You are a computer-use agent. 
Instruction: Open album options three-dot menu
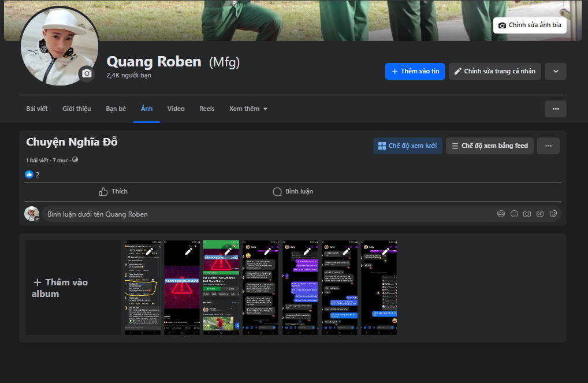coord(548,146)
